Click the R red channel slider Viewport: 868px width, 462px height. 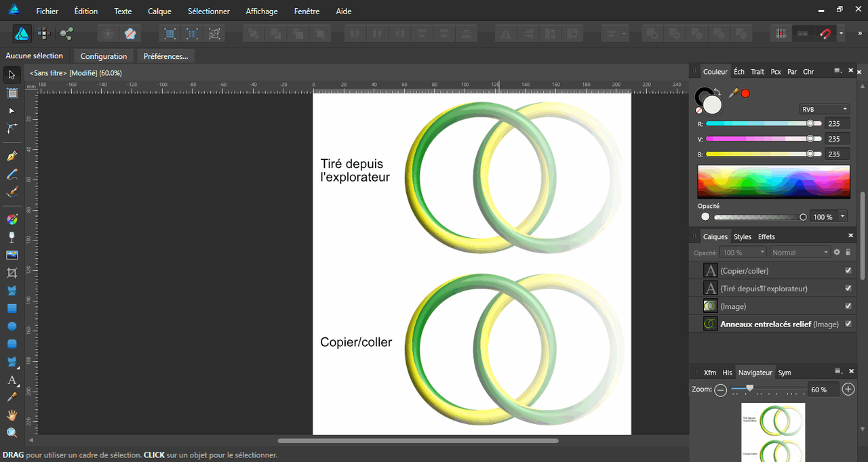coord(764,123)
